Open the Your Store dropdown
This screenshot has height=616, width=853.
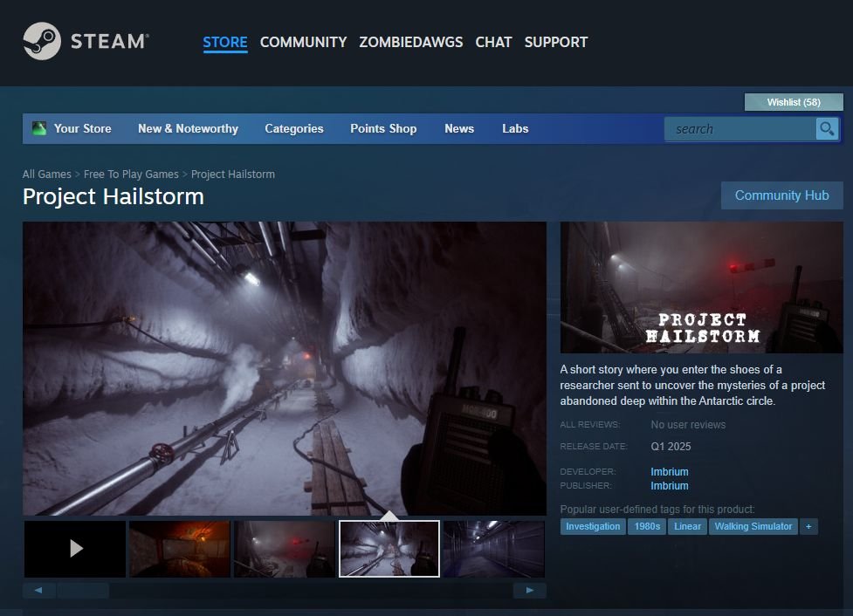(x=83, y=128)
